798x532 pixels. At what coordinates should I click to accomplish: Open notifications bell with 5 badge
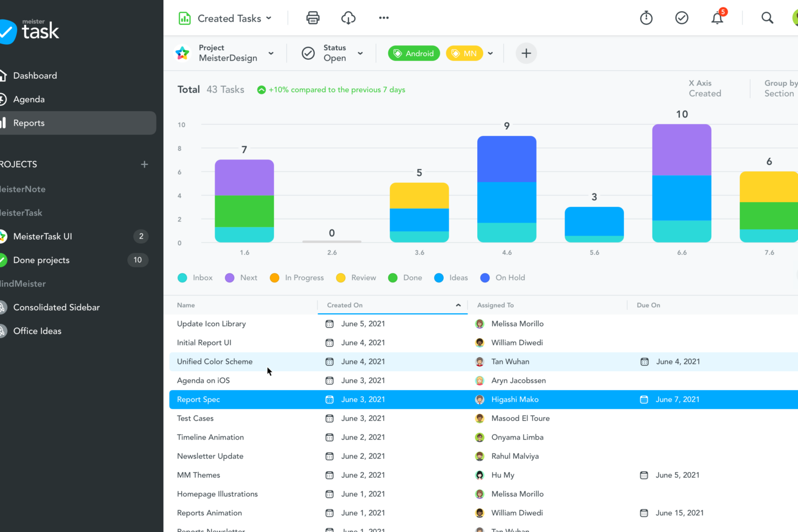point(717,18)
